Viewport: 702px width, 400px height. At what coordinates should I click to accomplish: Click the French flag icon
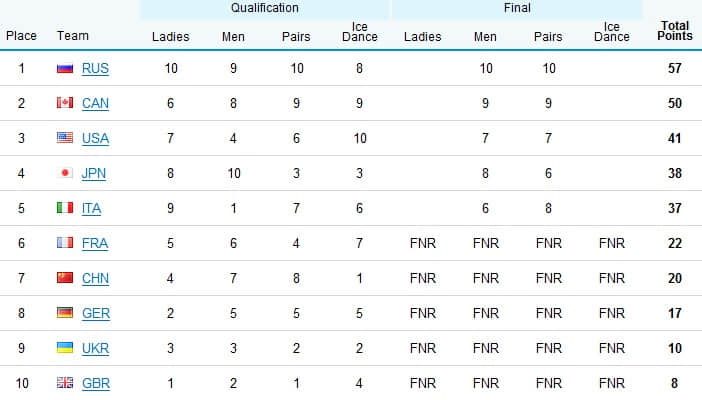[x=65, y=243]
